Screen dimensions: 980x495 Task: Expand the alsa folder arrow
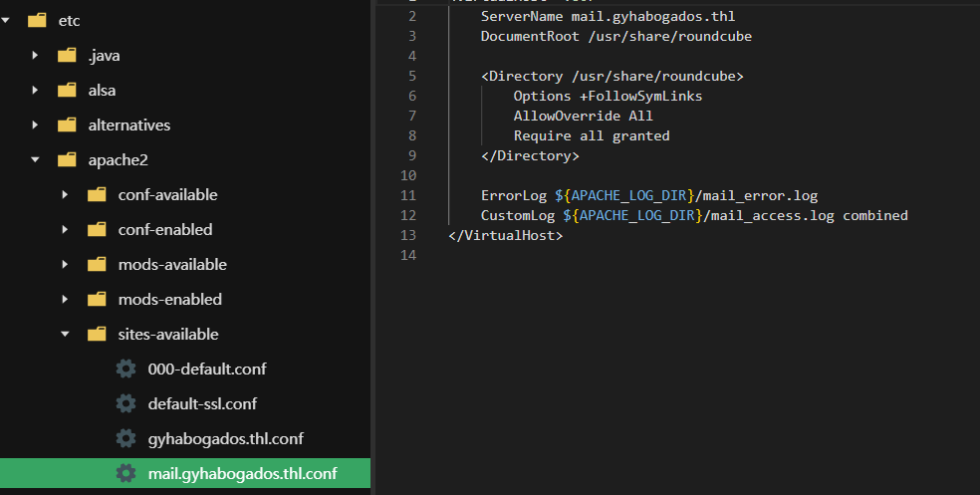35,91
